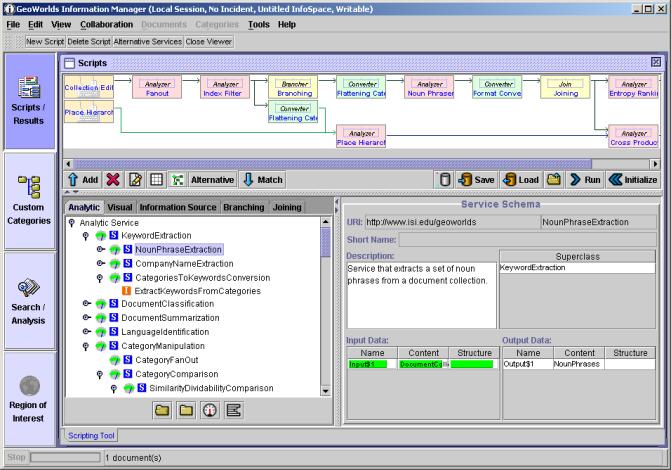671x470 pixels.
Task: Expand the DocumentClassification tree node
Action: [x=87, y=303]
